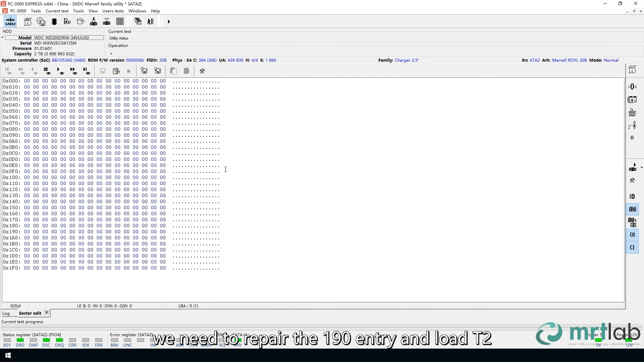
Task: Jump to the last sector button
Action: pos(86,71)
